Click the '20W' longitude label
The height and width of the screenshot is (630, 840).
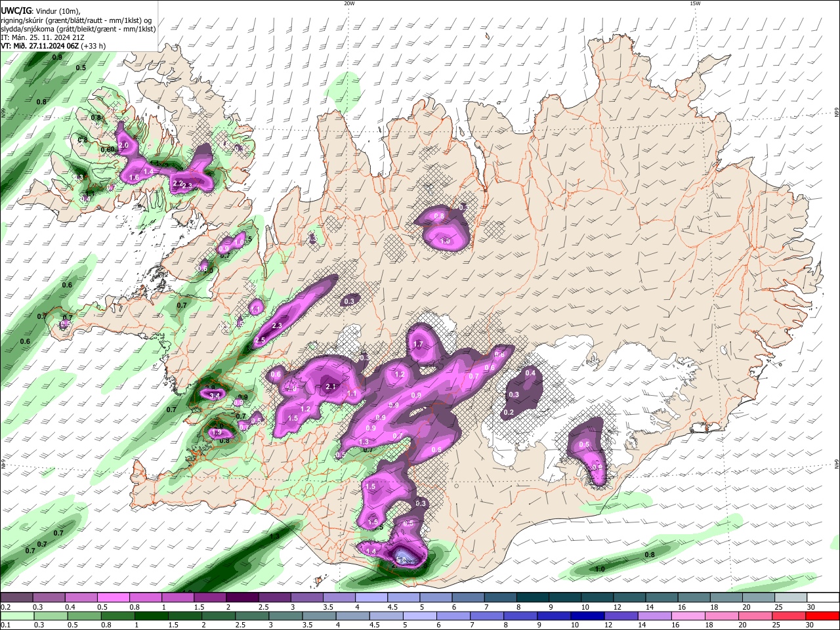(349, 3)
